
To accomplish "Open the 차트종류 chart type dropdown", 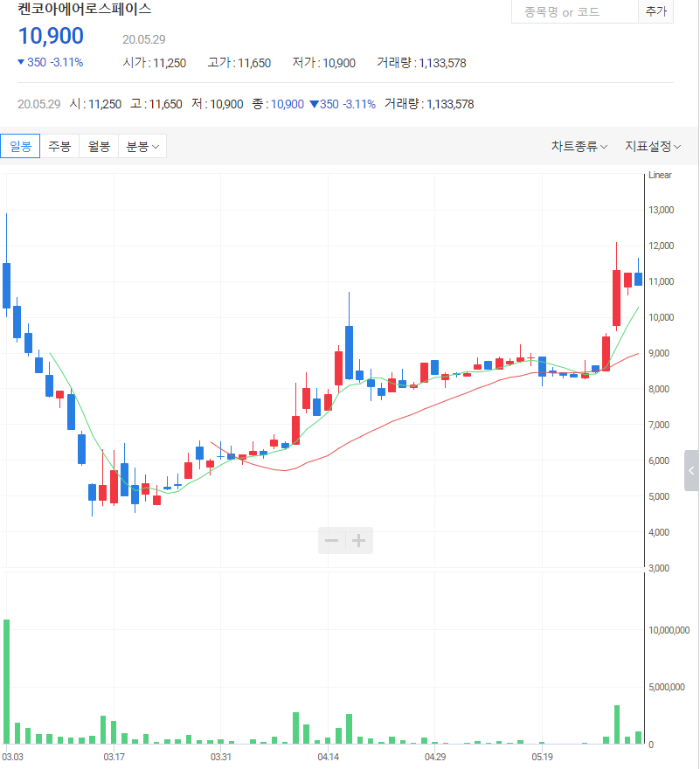I will coord(579,146).
